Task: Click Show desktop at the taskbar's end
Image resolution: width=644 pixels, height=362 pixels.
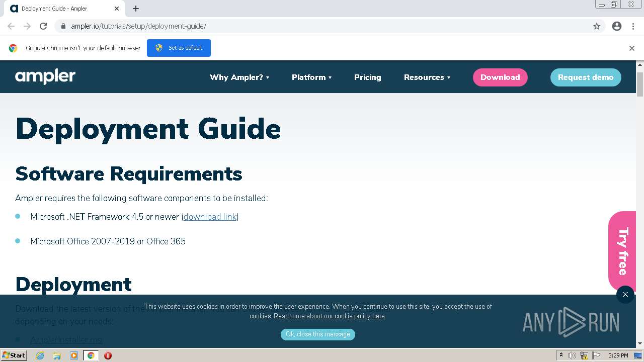Action: point(638,355)
